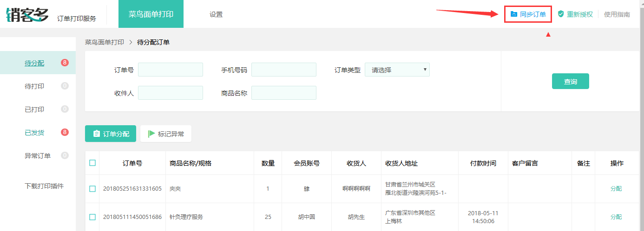Screen dimensions: 644x231
Task: Click the grey count badge beside 待打印
Action: tap(65, 86)
